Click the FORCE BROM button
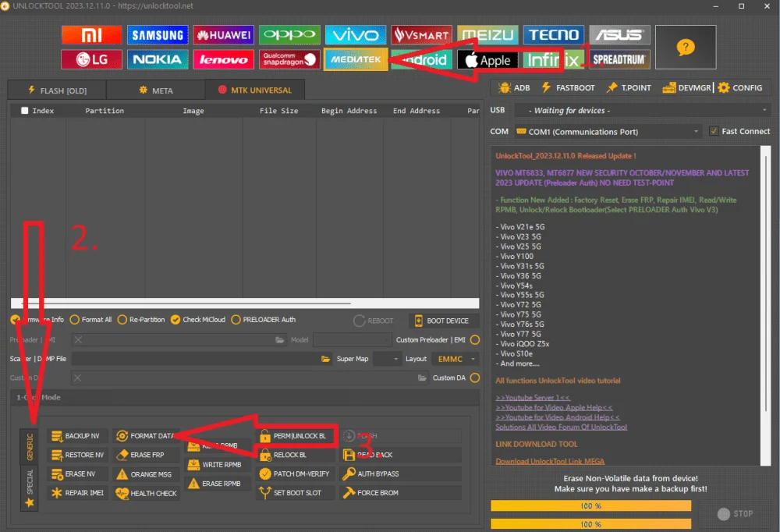The width and height of the screenshot is (780, 532). click(400, 493)
